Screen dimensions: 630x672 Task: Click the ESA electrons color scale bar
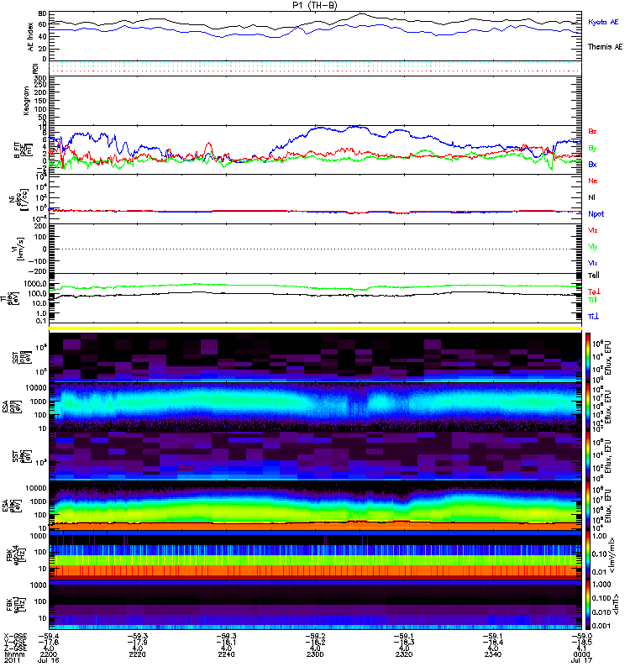[x=588, y=506]
